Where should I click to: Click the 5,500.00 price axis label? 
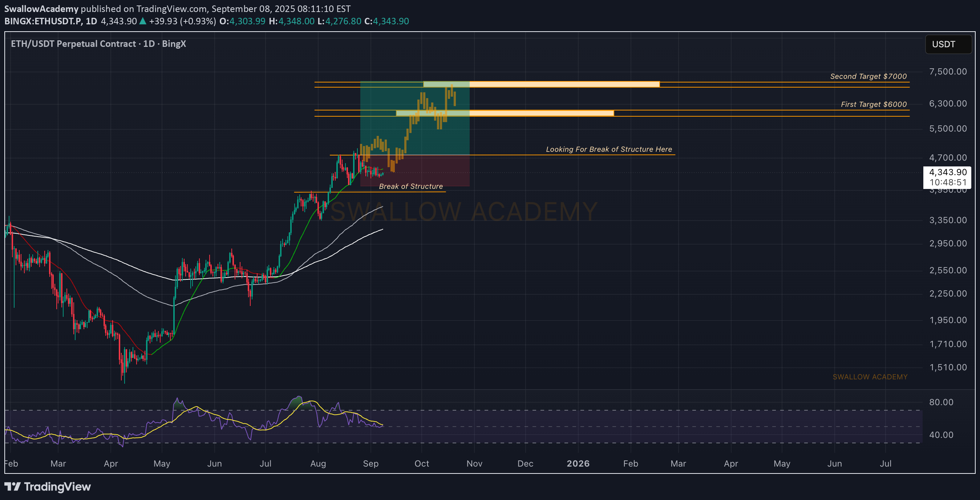point(948,129)
